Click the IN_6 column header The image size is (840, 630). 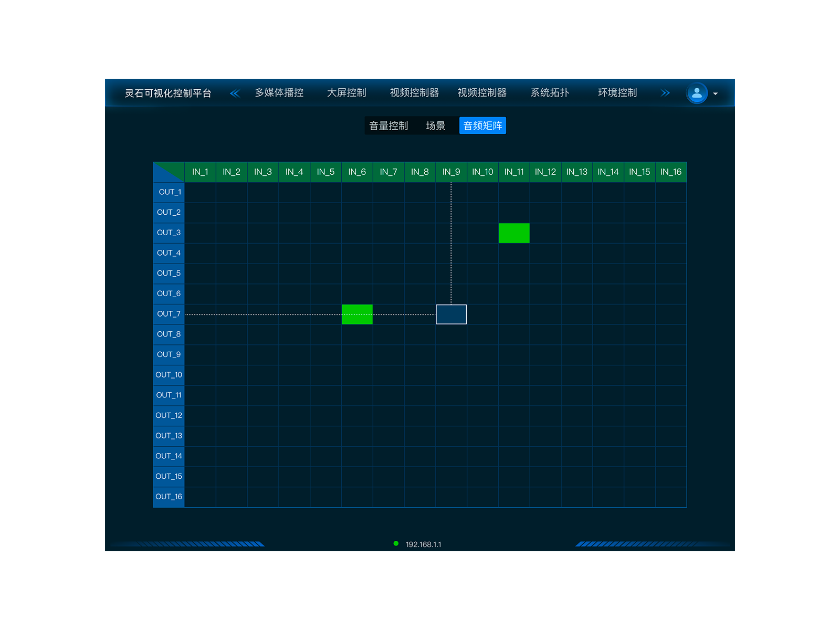357,172
